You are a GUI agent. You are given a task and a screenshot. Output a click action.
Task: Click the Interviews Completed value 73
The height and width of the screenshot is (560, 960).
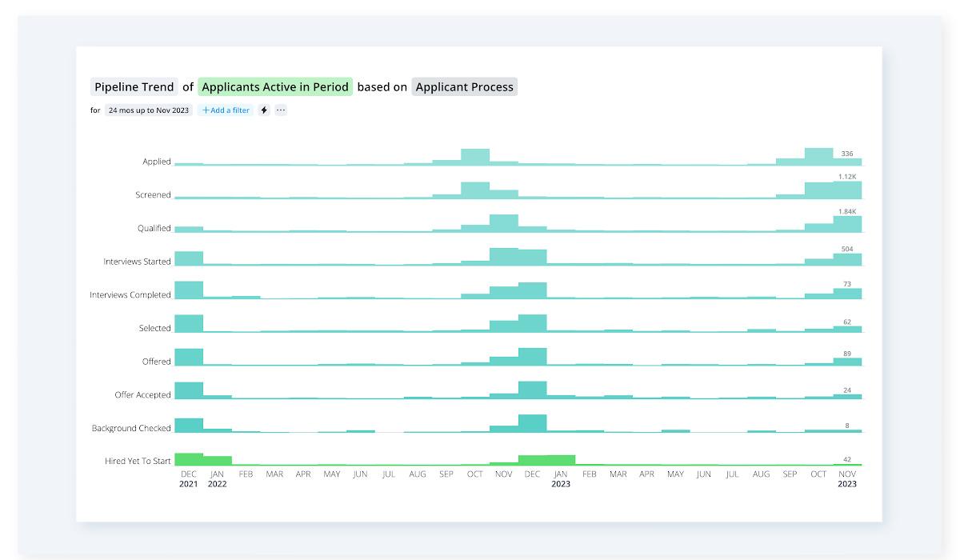click(847, 284)
